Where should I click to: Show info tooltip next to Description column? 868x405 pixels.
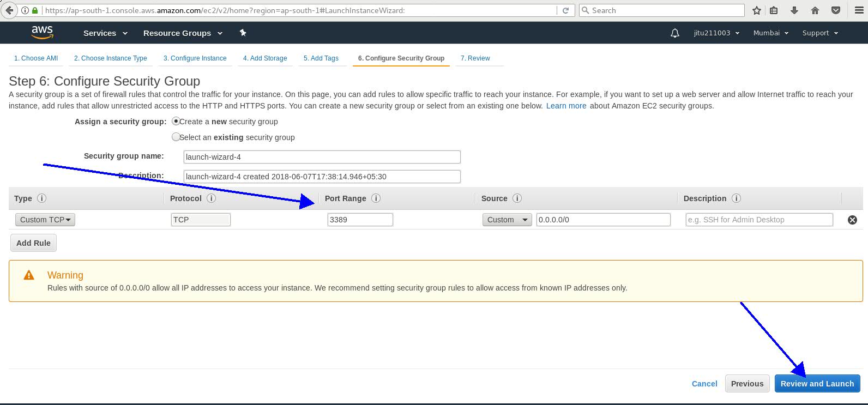pyautogui.click(x=736, y=198)
